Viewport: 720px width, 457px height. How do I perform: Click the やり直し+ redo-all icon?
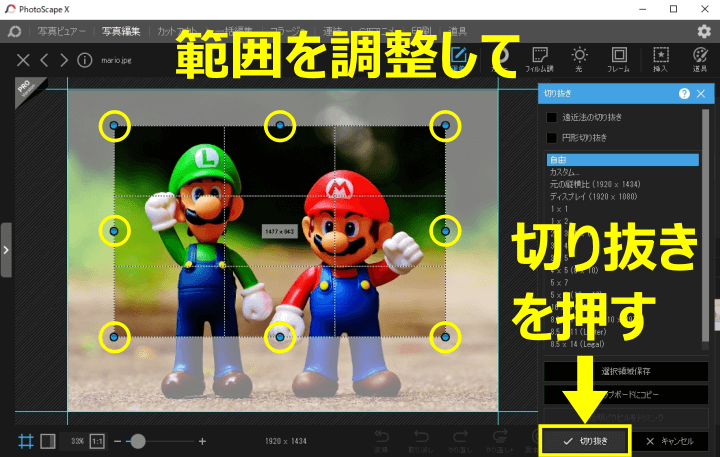click(500, 441)
